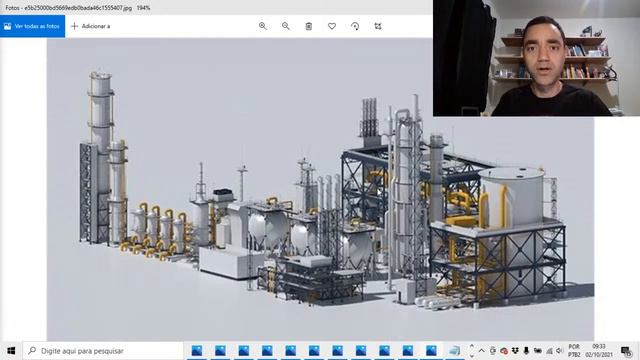Screen dimensions: 640x360
Task: Zoom out of the photo
Action: pos(286,26)
